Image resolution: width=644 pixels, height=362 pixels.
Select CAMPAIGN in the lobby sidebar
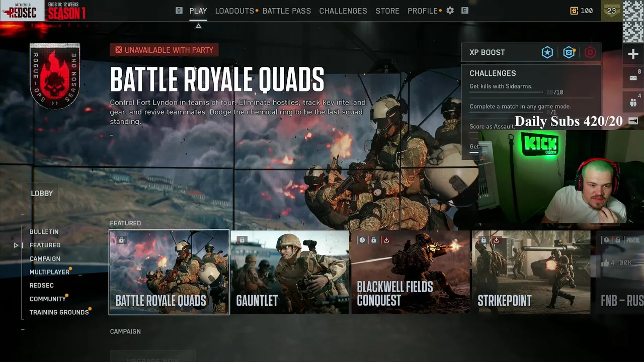point(45,258)
